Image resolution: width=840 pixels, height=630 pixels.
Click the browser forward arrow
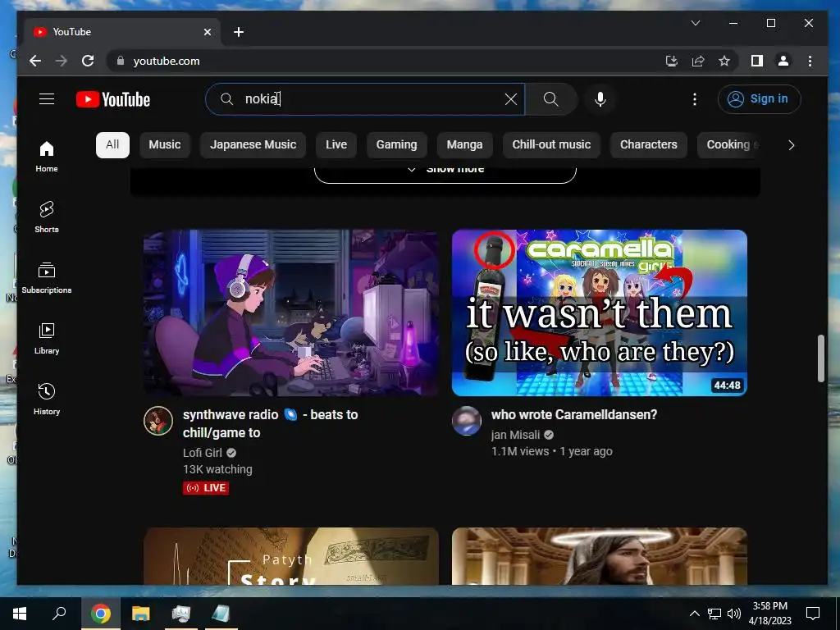(62, 61)
